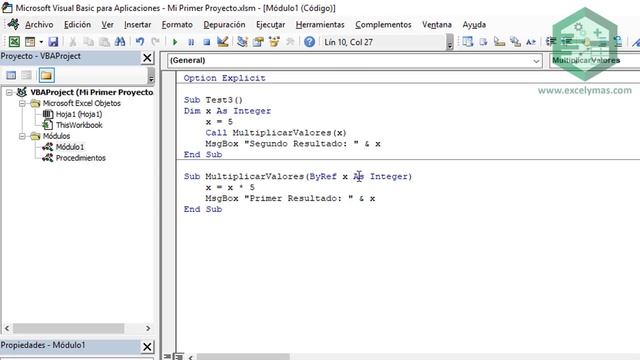640x360 pixels.
Task: Open the Ejecutar menu
Action: 271,24
